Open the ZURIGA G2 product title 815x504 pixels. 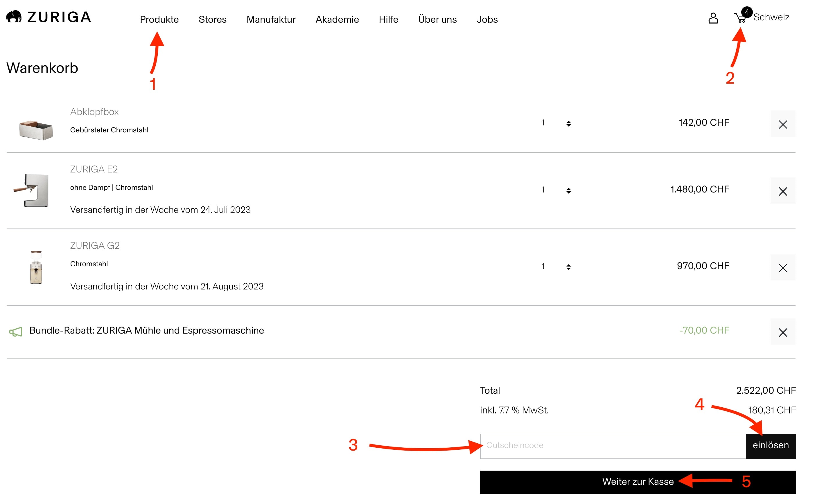pyautogui.click(x=95, y=246)
